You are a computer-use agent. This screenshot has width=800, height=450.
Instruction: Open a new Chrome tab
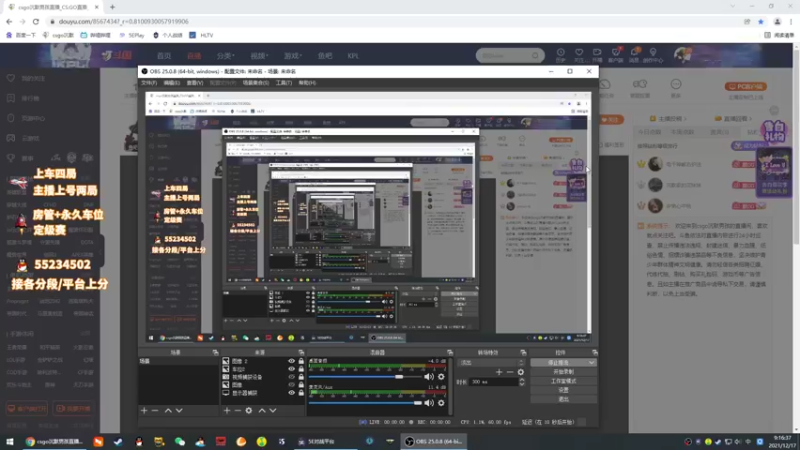point(112,7)
